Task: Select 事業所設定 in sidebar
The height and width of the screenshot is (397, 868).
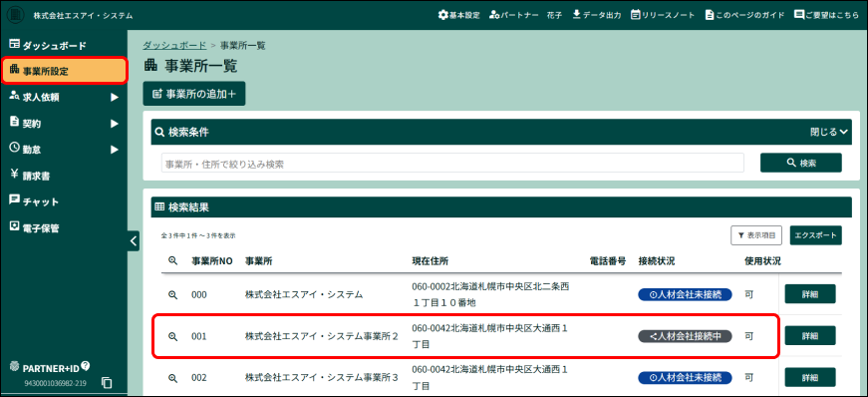Action: [x=64, y=71]
